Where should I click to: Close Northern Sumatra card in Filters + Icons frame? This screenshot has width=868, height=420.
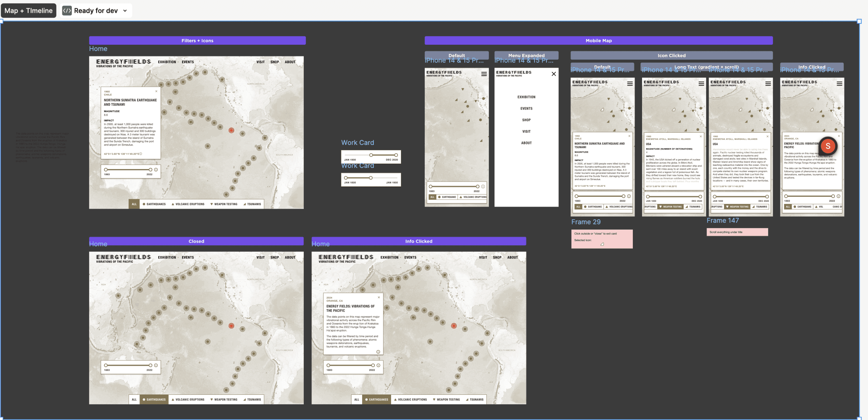156,91
